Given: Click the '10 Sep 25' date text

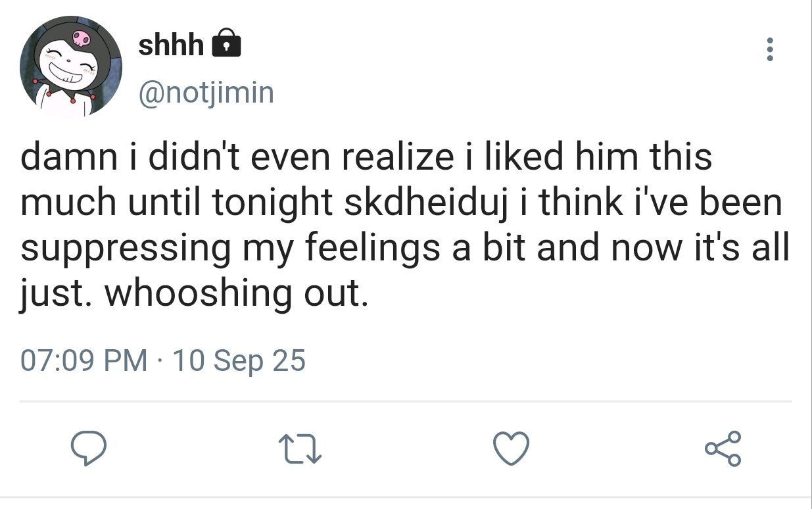Looking at the screenshot, I should pyautogui.click(x=238, y=360).
